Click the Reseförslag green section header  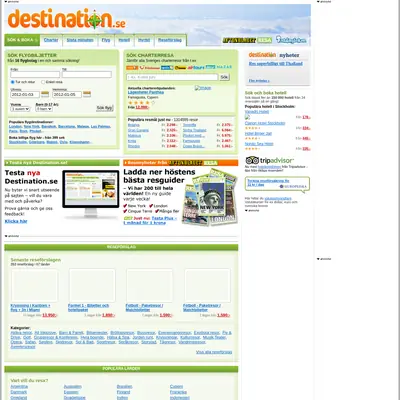click(x=121, y=247)
